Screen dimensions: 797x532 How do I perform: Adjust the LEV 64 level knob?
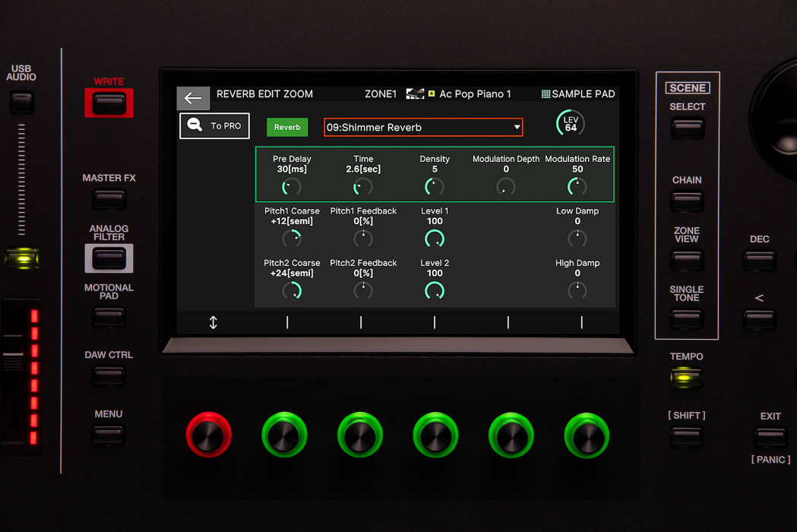(x=570, y=122)
